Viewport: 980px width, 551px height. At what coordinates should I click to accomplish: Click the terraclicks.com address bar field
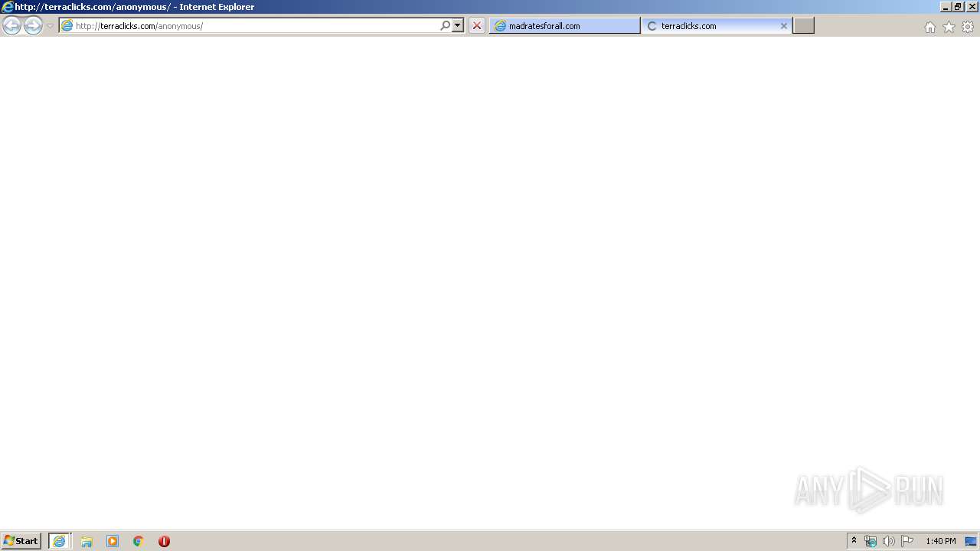(256, 26)
